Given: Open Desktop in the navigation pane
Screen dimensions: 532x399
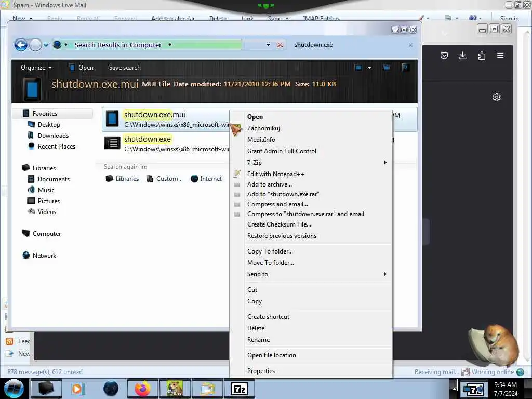Looking at the screenshot, I should 49,125.
